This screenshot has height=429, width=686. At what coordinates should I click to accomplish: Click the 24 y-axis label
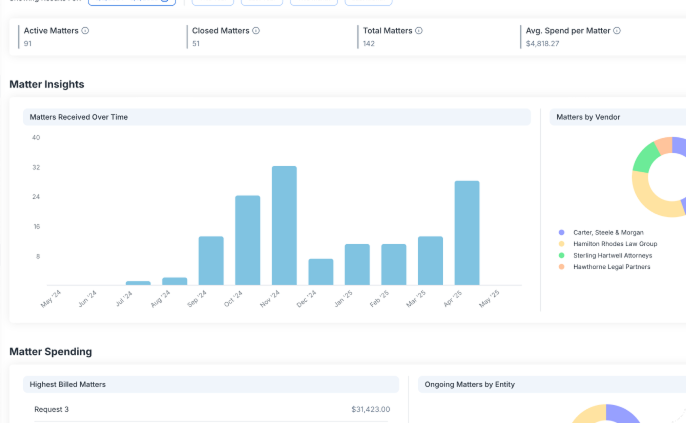pyautogui.click(x=36, y=196)
